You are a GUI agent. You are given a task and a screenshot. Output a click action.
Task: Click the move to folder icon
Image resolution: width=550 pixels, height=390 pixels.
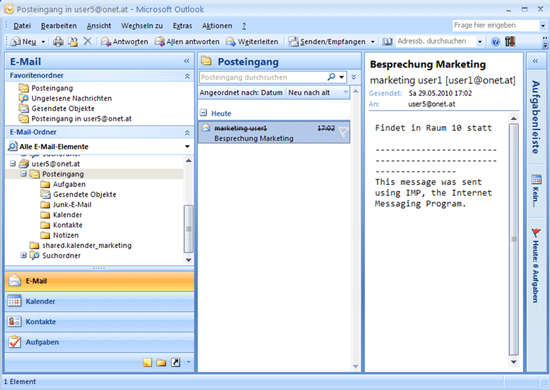pyautogui.click(x=73, y=41)
